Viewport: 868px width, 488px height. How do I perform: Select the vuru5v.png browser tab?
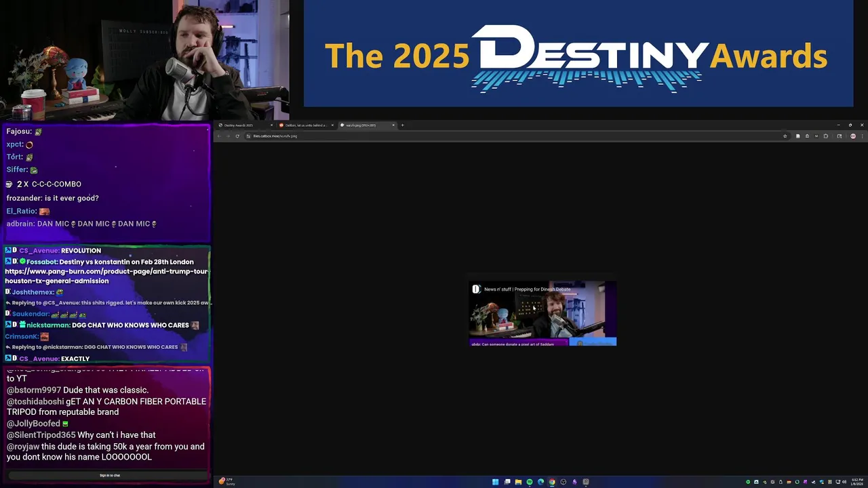pos(366,125)
